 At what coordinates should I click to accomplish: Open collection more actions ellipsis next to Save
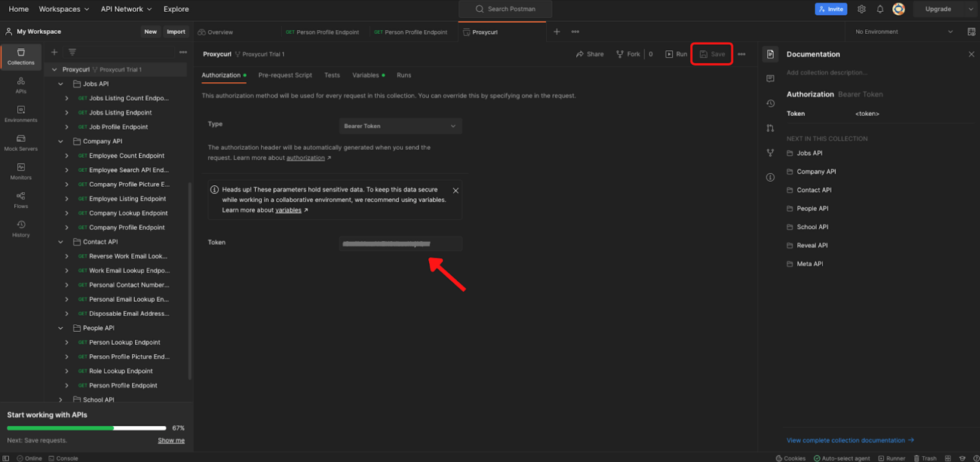(742, 54)
